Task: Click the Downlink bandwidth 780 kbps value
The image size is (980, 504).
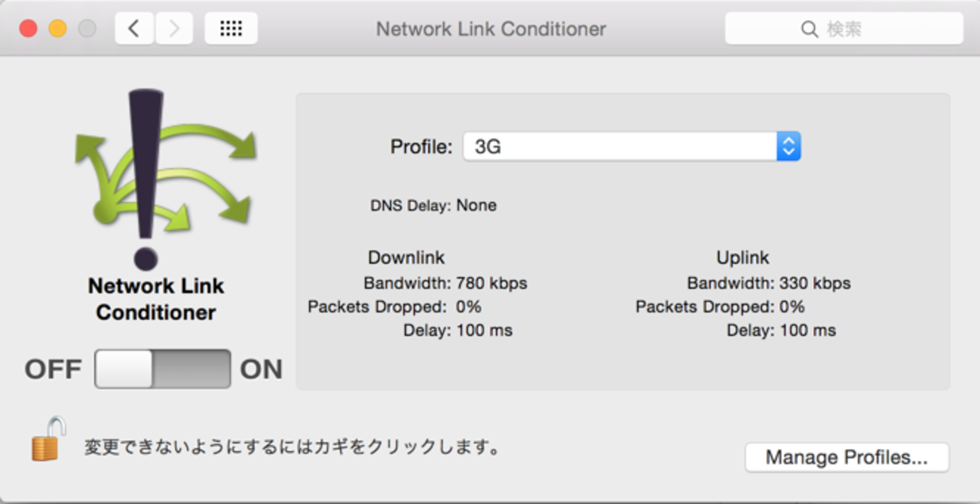Action: click(x=492, y=284)
